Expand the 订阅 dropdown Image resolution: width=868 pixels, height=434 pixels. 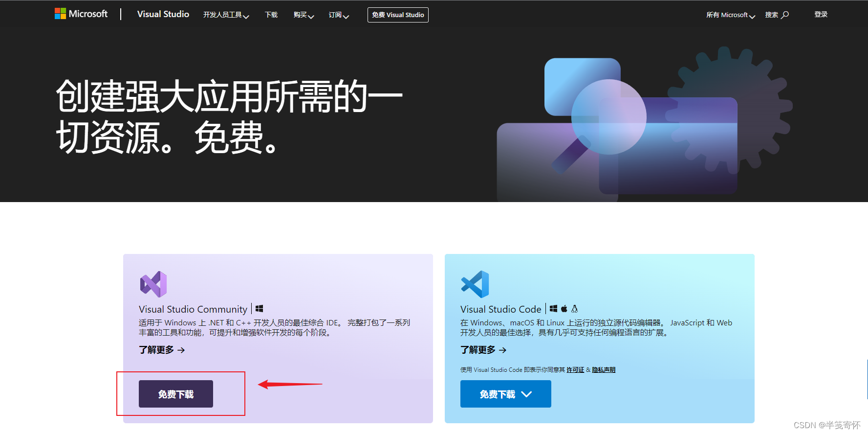point(339,15)
